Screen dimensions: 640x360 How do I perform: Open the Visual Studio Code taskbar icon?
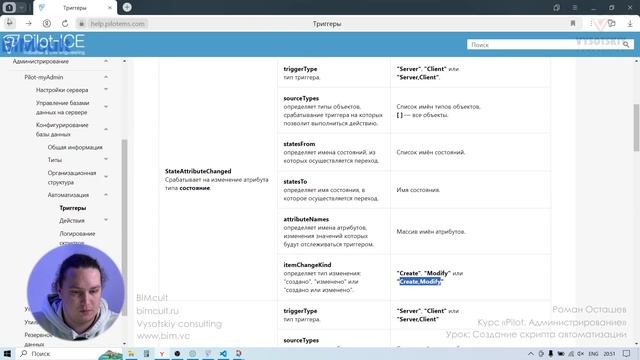[223, 353]
